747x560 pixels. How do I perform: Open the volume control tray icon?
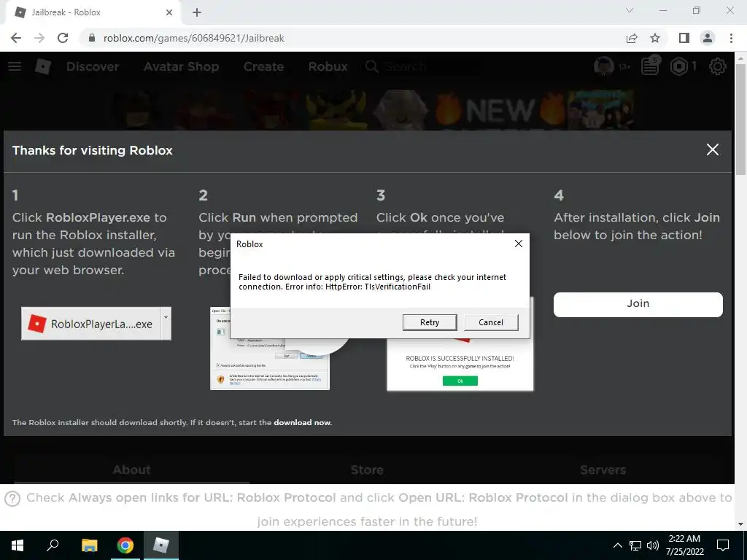653,545
